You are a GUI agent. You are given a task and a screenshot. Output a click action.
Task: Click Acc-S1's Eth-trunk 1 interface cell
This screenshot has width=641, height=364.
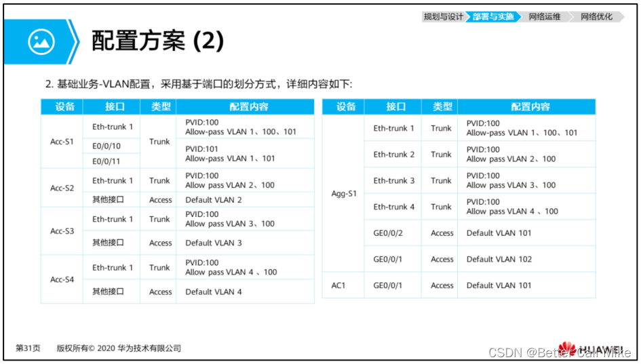[112, 127]
